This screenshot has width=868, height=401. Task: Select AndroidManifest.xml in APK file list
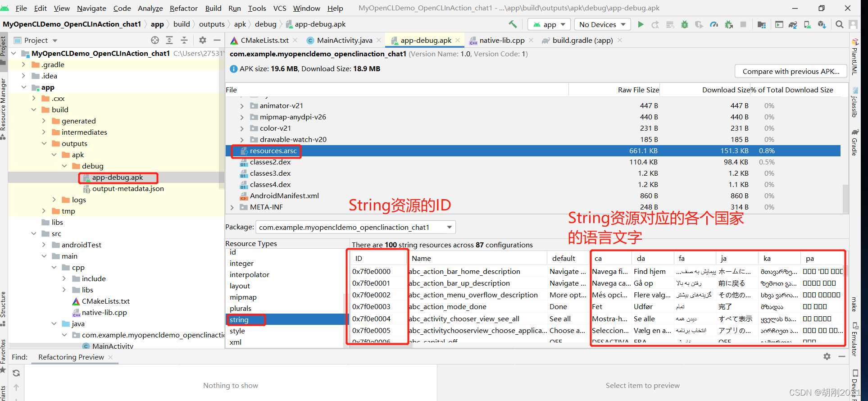pos(284,196)
